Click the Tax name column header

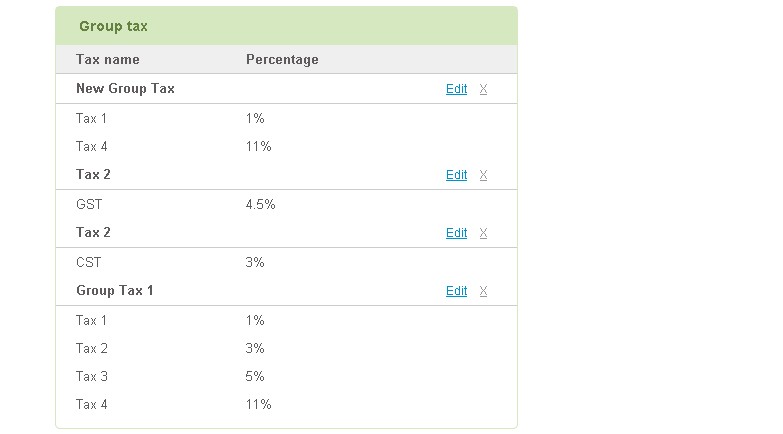tap(107, 59)
